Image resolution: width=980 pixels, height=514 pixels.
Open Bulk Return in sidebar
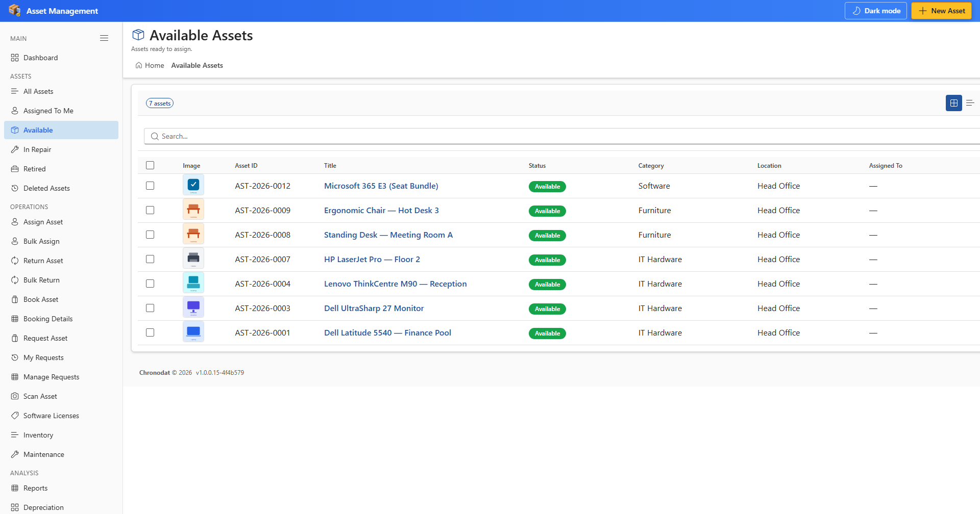[x=61, y=280]
